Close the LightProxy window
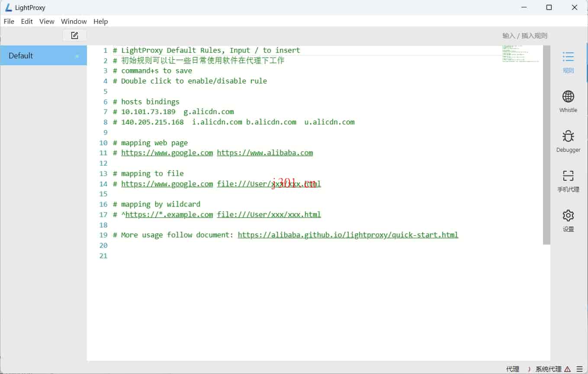 click(x=575, y=7)
